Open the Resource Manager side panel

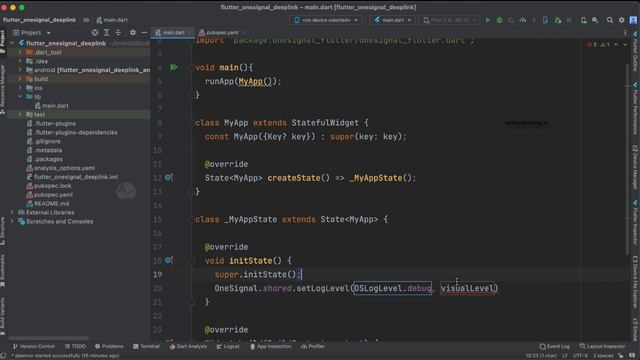(x=3, y=89)
